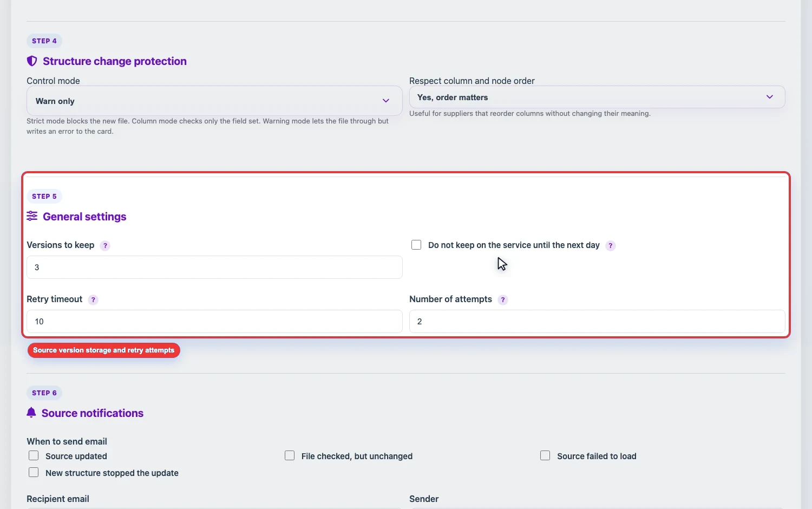Expand the Respect column and node order dropdown
Screen dimensions: 812x509
tap(597, 97)
